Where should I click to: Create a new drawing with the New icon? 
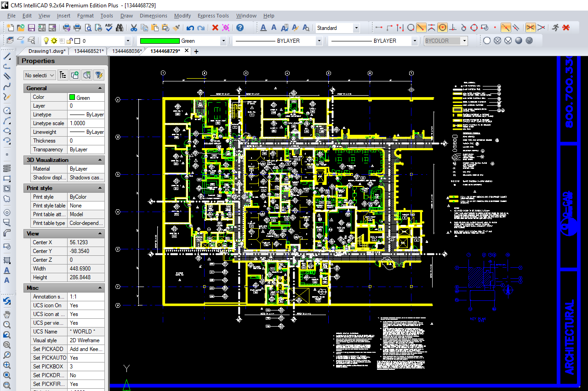(x=11, y=28)
